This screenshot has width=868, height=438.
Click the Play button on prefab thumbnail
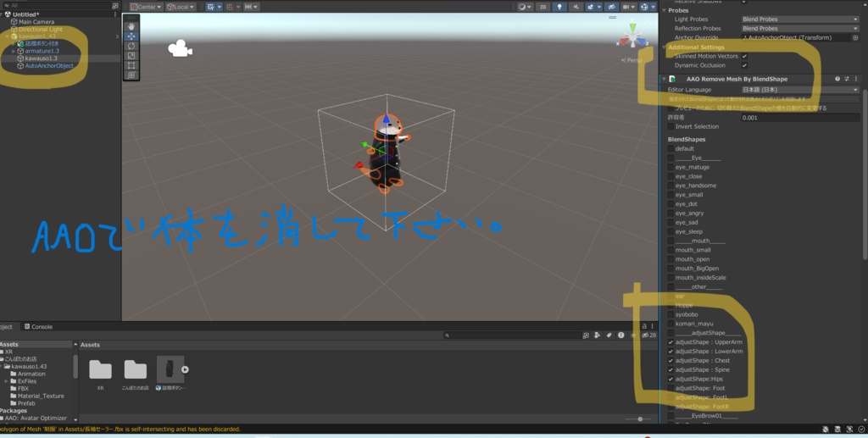[x=185, y=369]
